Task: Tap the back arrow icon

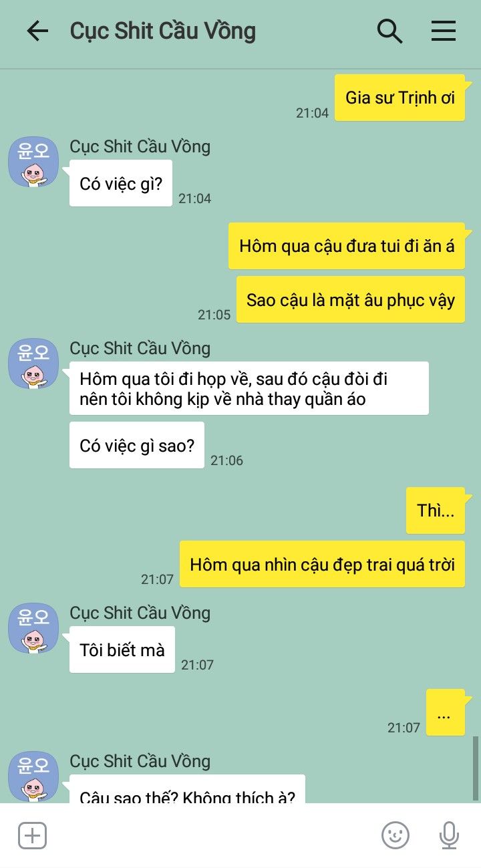Action: (37, 31)
